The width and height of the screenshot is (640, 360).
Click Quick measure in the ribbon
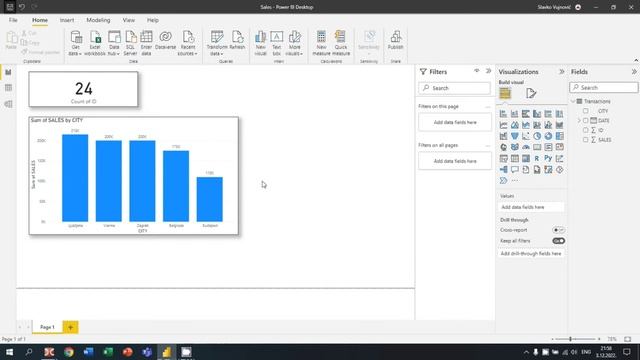click(341, 43)
